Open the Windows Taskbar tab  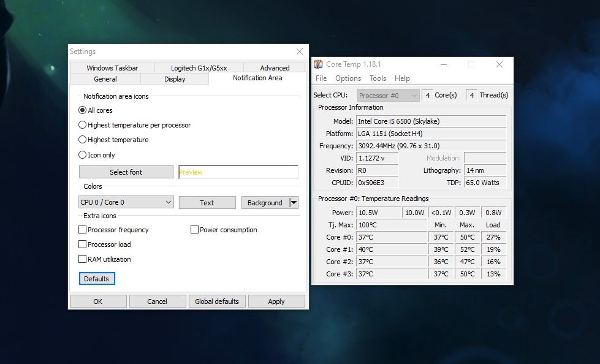point(112,67)
